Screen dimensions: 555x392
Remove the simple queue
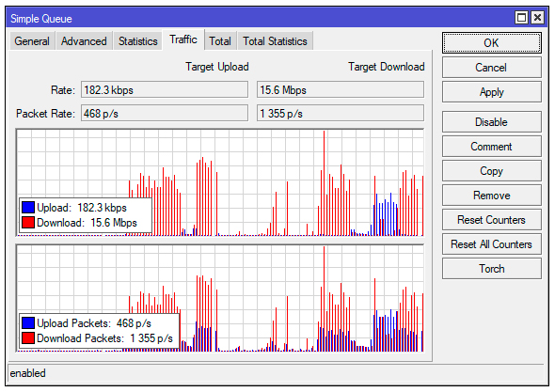pyautogui.click(x=491, y=196)
